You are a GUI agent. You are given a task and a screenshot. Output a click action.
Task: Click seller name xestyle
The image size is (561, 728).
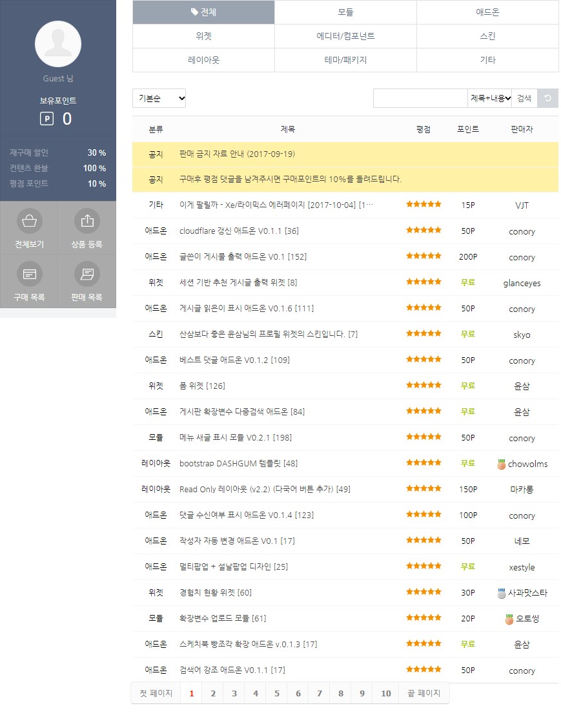522,567
